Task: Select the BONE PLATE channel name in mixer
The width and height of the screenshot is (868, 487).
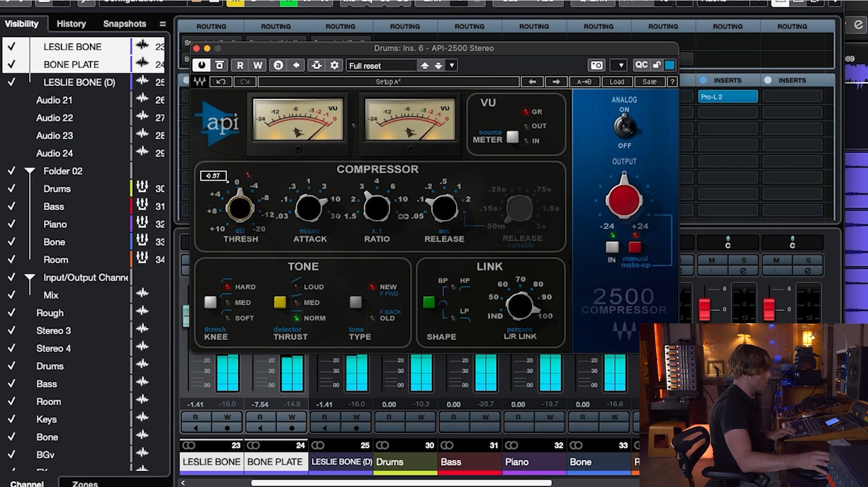Action: click(x=276, y=462)
